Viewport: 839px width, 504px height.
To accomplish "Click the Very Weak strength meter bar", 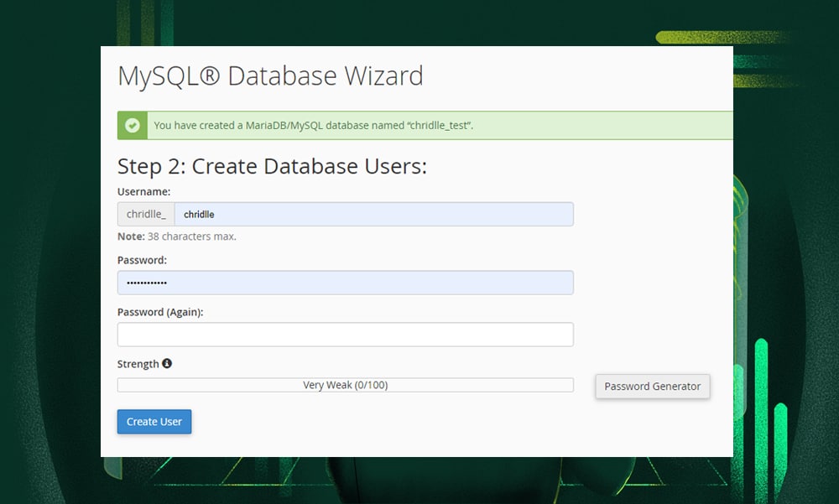I will coord(345,384).
